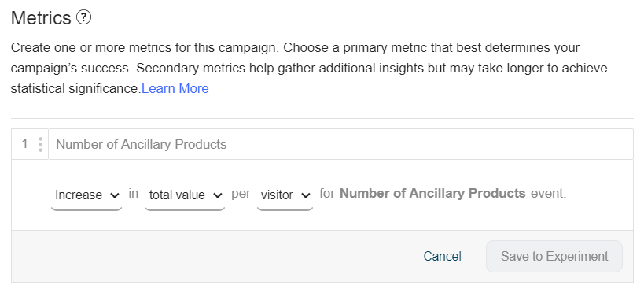Screen dimensions: 644x289
Task: Focus the Number of Ancillary Products name field
Action: coord(341,144)
